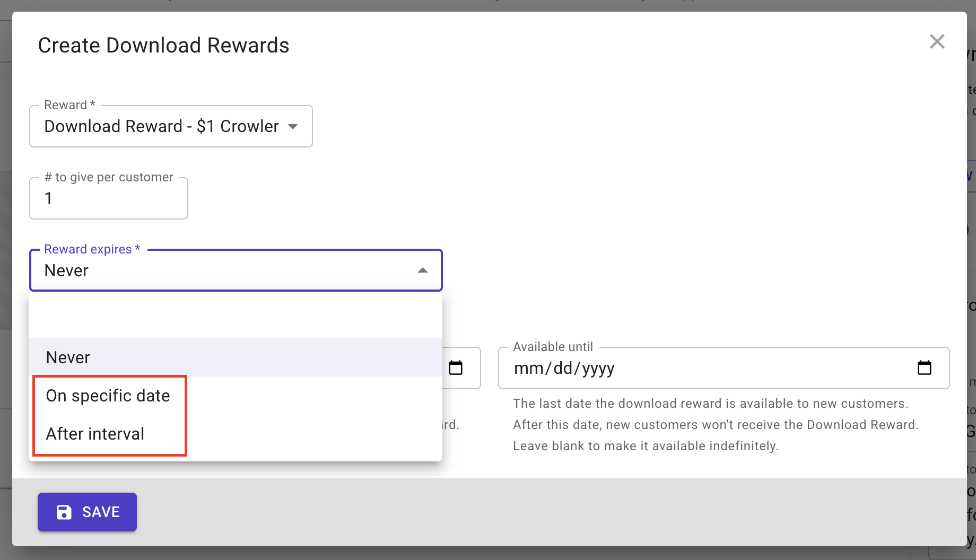Select the Never expiry option
The width and height of the screenshot is (976, 560).
point(68,357)
